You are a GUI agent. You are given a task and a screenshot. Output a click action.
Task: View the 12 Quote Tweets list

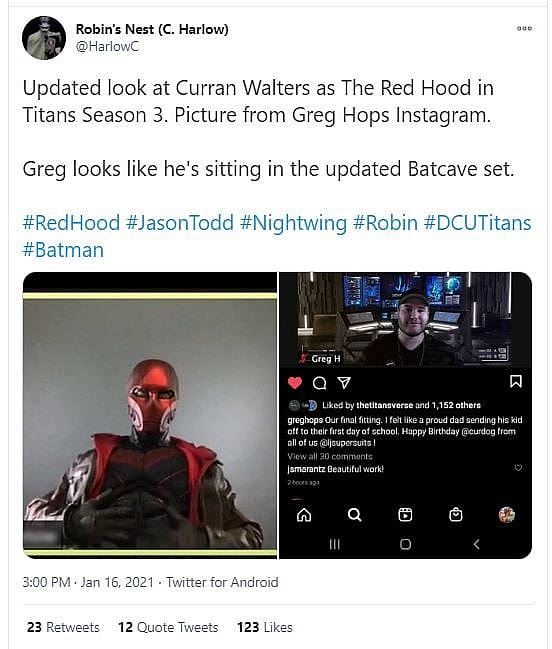pyautogui.click(x=168, y=627)
